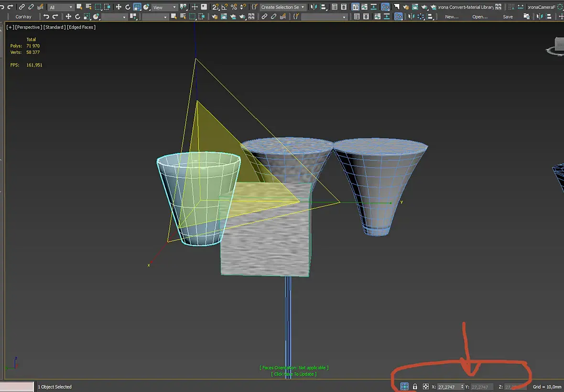This screenshot has width=564, height=392.
Task: Open the Create Selection Set dropdown
Action: click(x=283, y=7)
